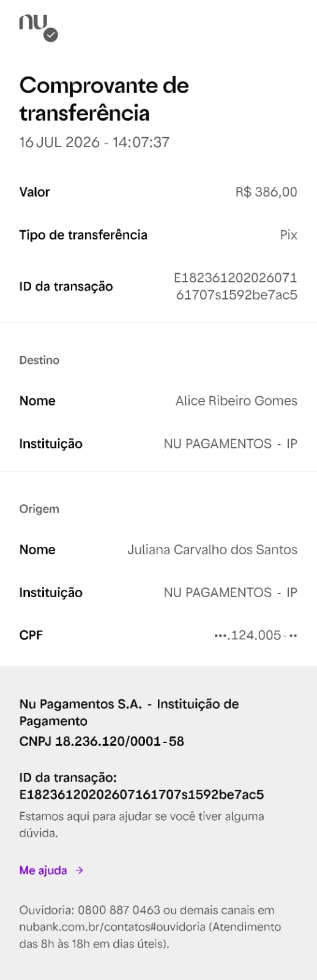Click the Pix transfer type value
317x980 pixels.
288,235
